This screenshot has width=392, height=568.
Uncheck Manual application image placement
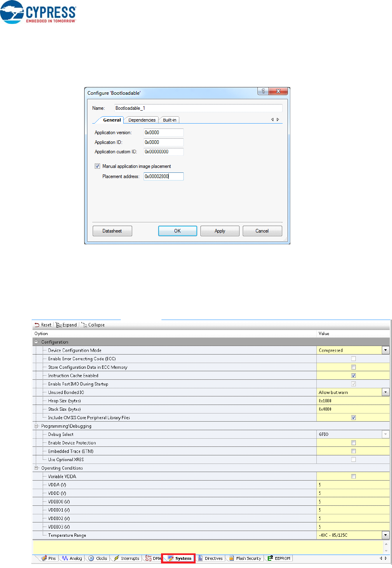pos(97,166)
